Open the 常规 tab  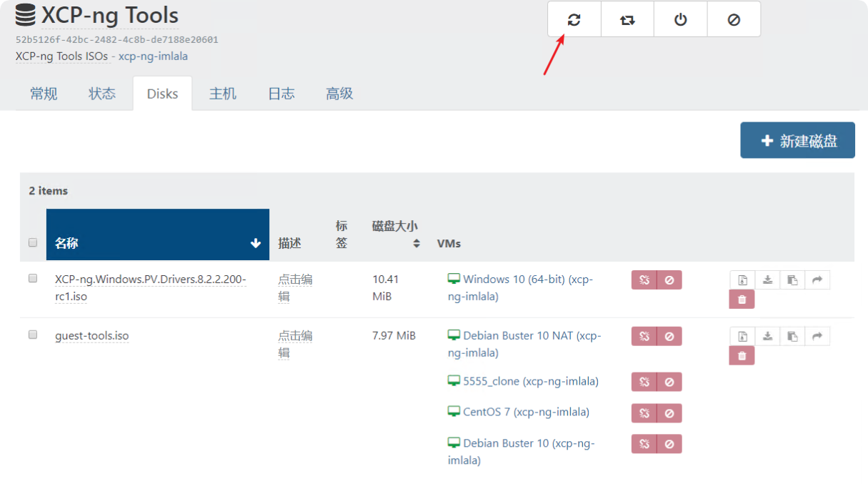[x=44, y=94]
